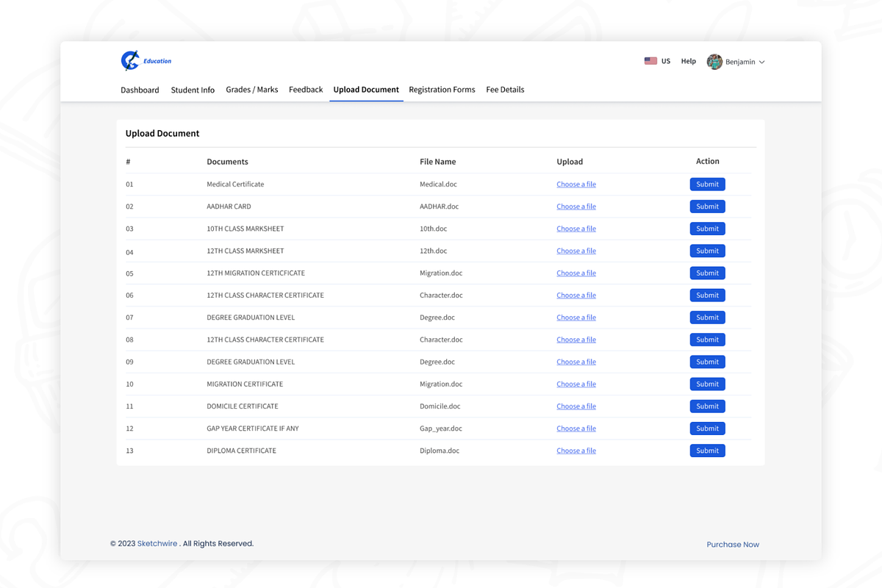
Task: Open the Sketchwire footer link
Action: [157, 544]
